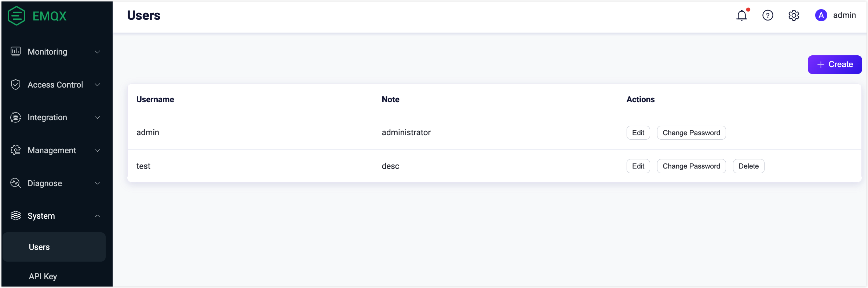The image size is (868, 288).
Task: Change password for test user
Action: coord(691,166)
